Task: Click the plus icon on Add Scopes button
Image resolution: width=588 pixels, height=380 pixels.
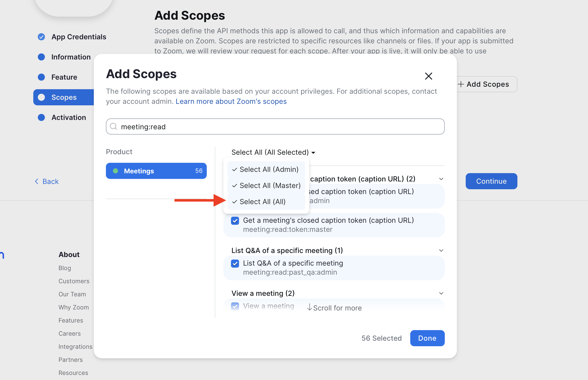Action: 461,84
